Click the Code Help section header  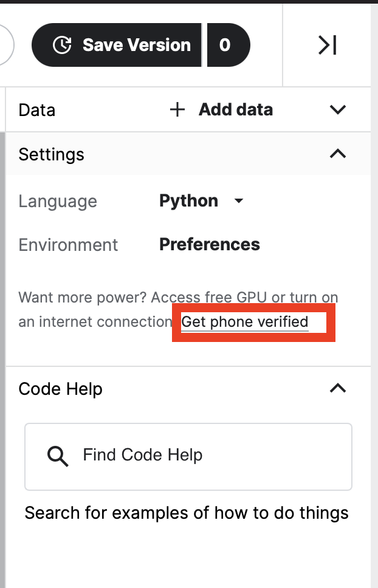(x=61, y=389)
